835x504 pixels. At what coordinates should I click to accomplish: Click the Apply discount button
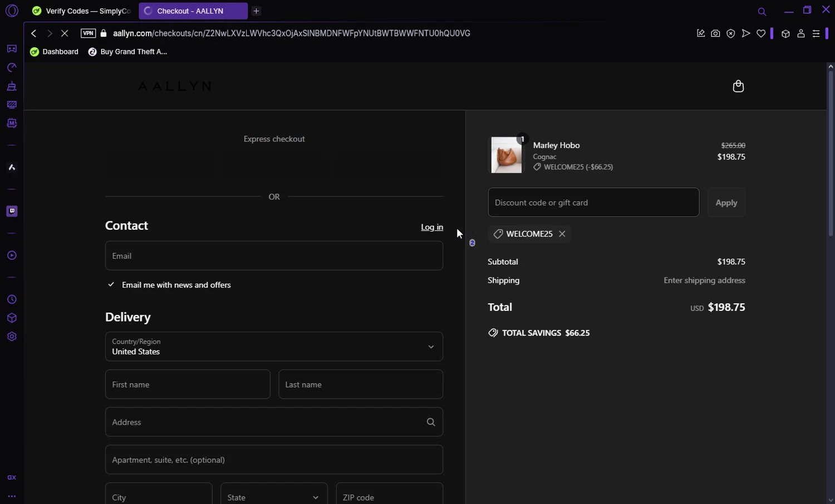pyautogui.click(x=726, y=202)
